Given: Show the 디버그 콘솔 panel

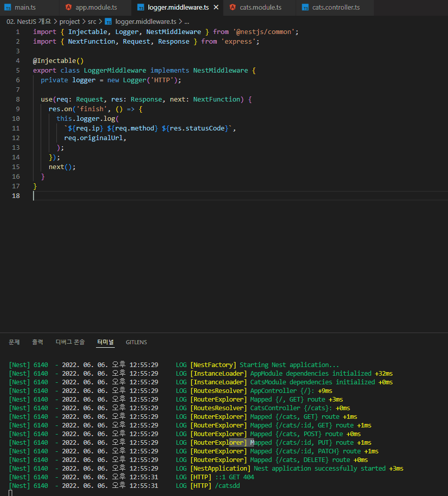Looking at the screenshot, I should [70, 342].
